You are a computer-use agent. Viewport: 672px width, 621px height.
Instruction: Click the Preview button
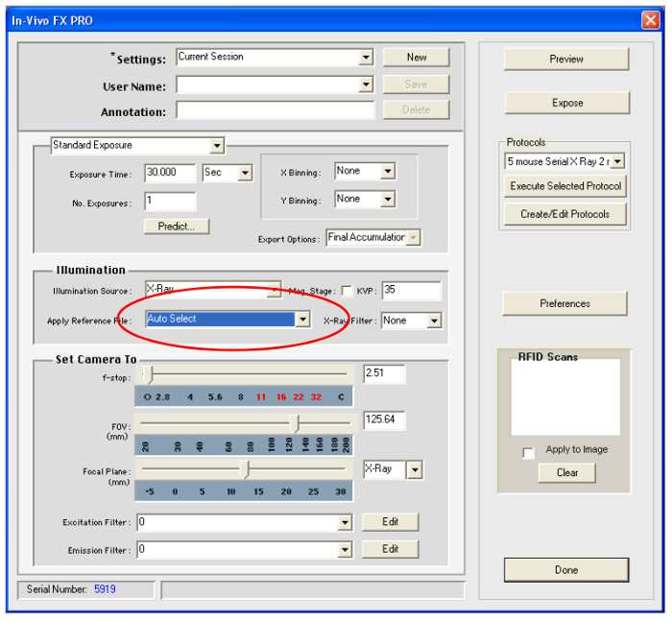tap(566, 60)
